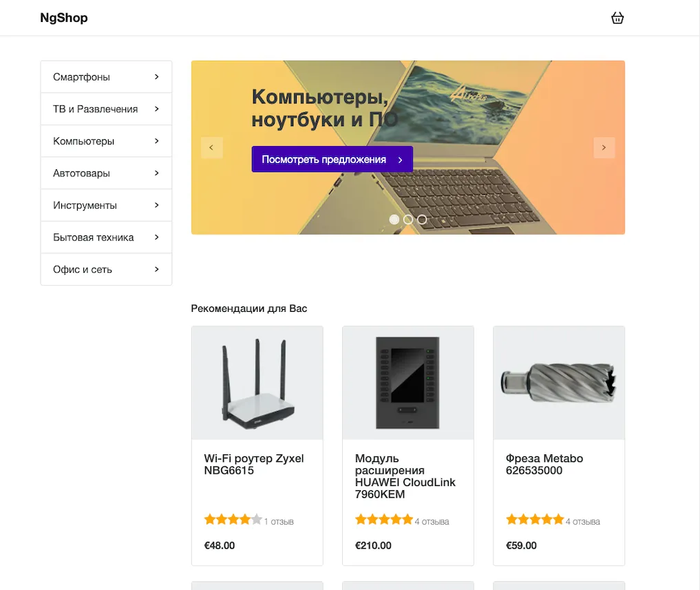Go to NgShop home logo link
This screenshot has width=700, height=590.
(64, 18)
